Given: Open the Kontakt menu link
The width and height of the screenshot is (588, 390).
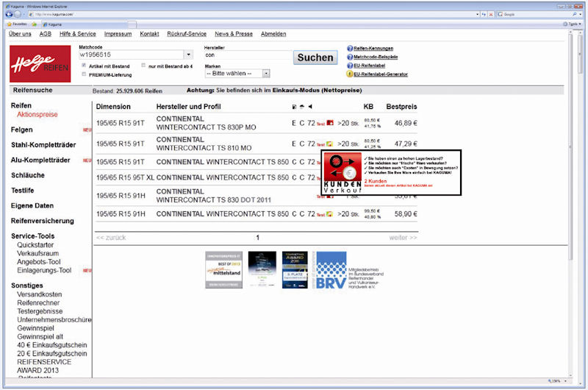Looking at the screenshot, I should [x=149, y=34].
